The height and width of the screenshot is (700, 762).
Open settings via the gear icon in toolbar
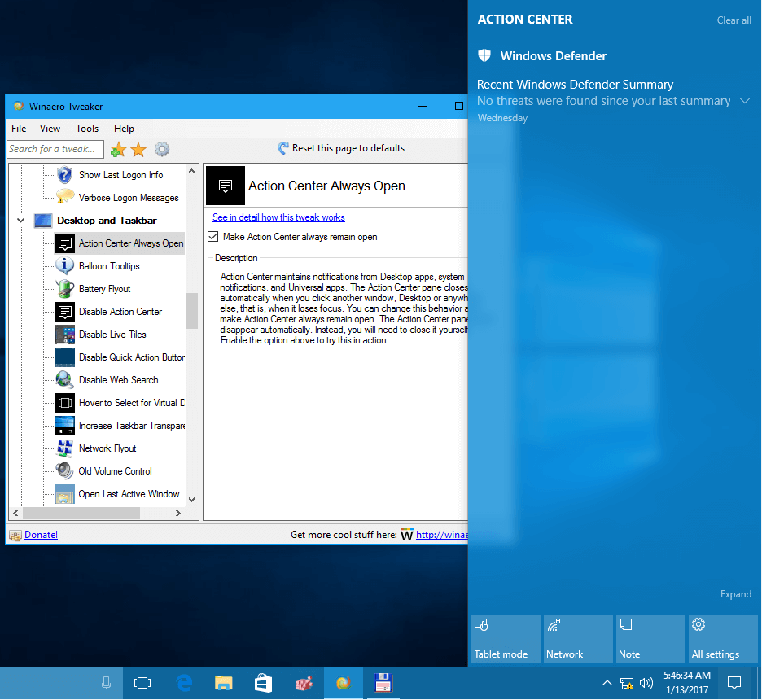(x=162, y=149)
